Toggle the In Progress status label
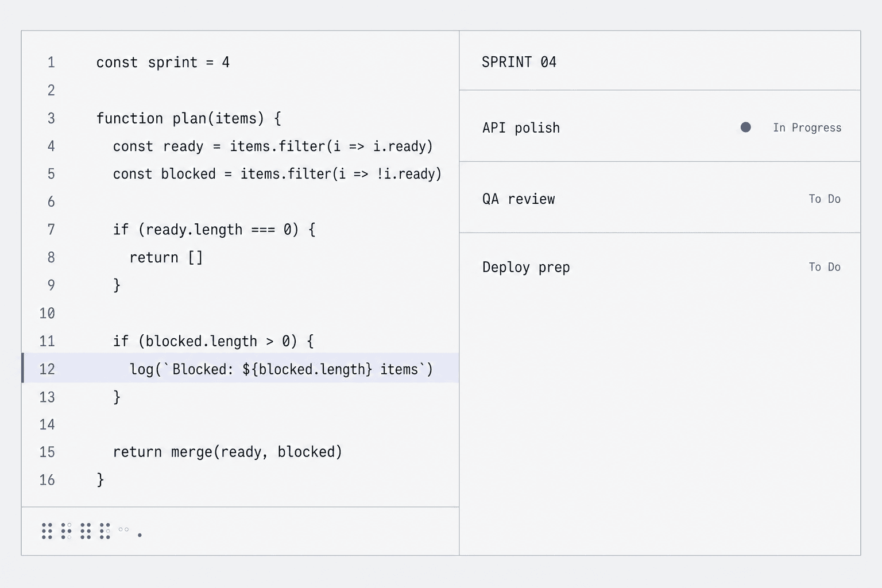882x588 pixels. 807,127
